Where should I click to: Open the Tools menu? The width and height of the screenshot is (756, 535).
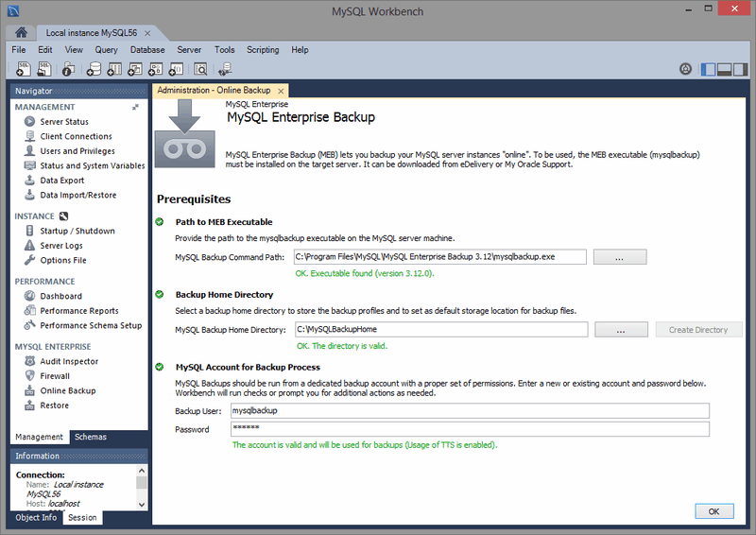(224, 50)
